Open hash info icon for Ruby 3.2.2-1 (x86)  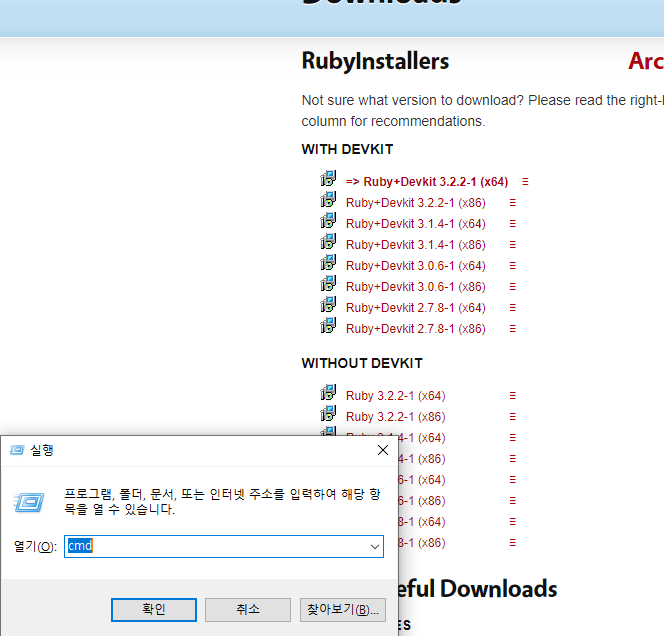click(512, 417)
